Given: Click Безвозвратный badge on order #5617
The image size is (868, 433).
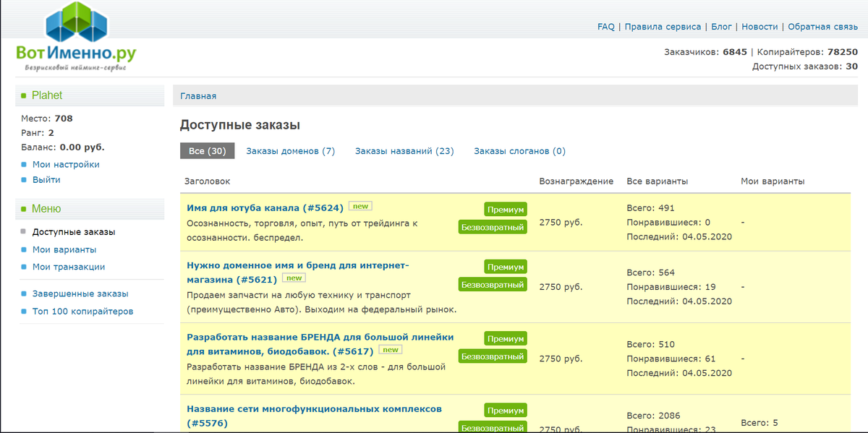Looking at the screenshot, I should point(493,356).
